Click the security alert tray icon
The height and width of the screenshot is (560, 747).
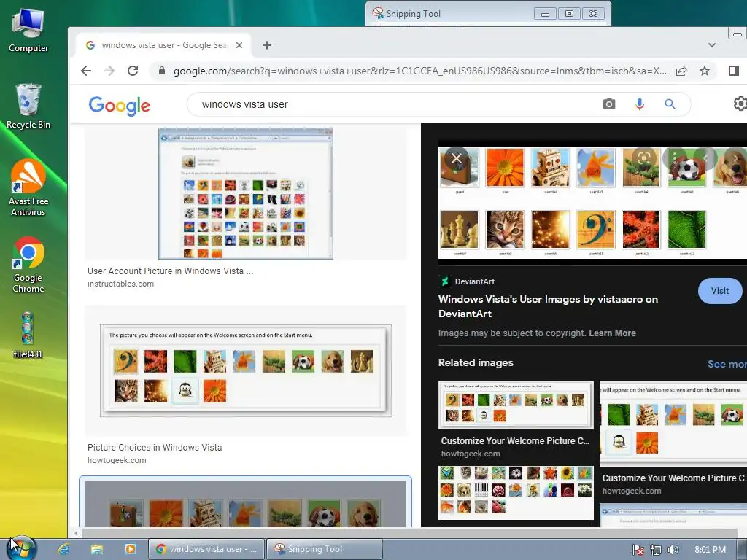(x=638, y=550)
